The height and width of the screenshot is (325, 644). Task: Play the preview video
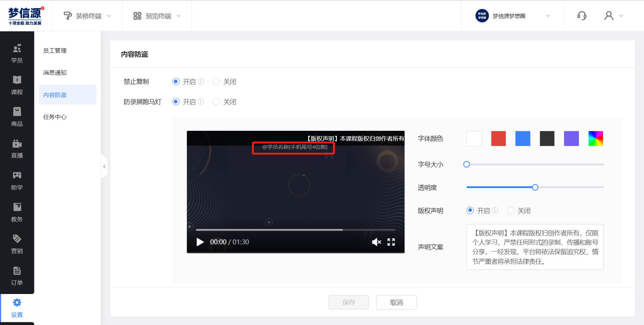[200, 242]
